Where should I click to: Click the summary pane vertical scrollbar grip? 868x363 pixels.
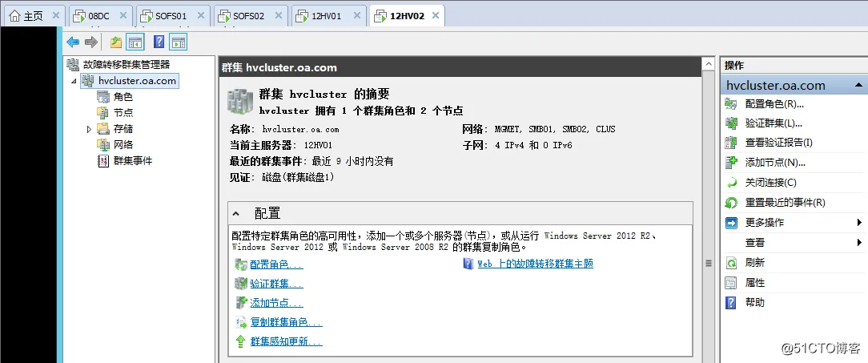click(708, 264)
